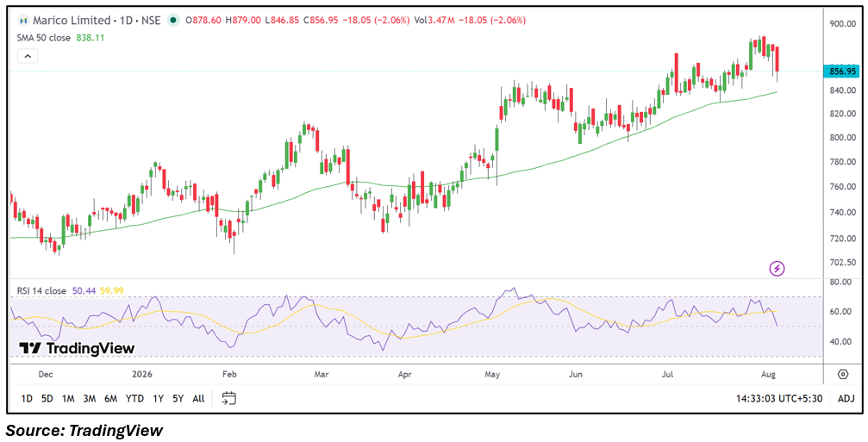Open the date range calendar icon
Image resolution: width=868 pixels, height=442 pixels.
(x=229, y=398)
